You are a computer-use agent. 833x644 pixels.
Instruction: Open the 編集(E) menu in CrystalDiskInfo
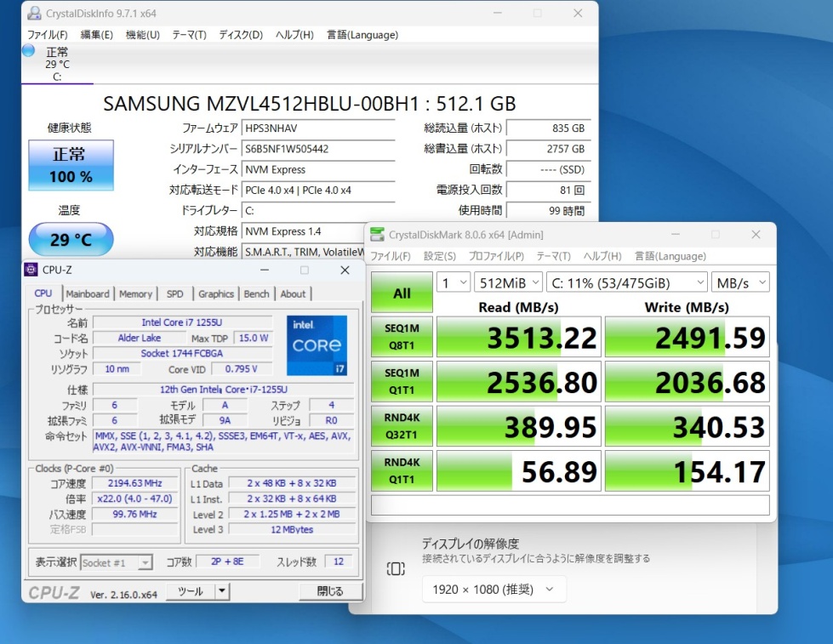point(97,35)
